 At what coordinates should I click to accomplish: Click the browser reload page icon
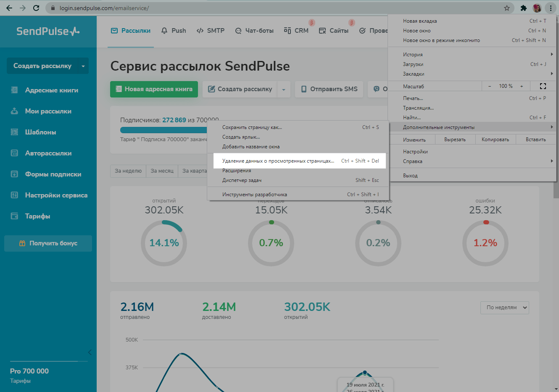click(x=36, y=8)
